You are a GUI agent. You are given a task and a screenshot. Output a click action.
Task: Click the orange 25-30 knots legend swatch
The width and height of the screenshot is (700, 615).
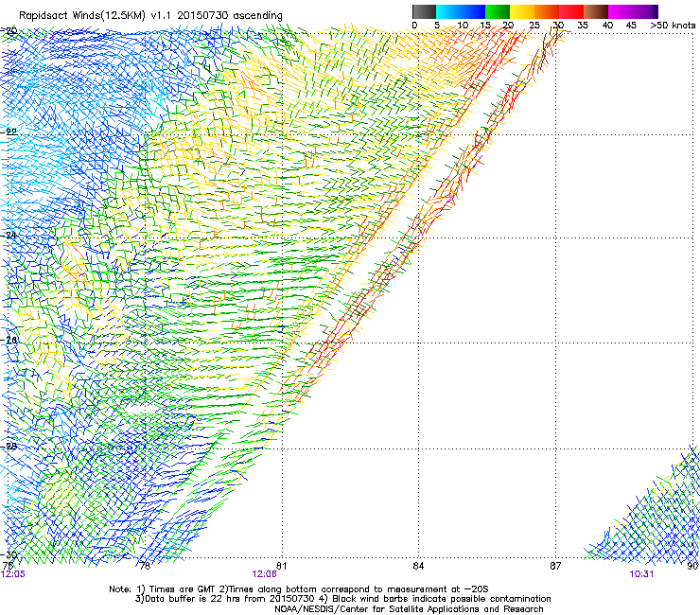547,11
